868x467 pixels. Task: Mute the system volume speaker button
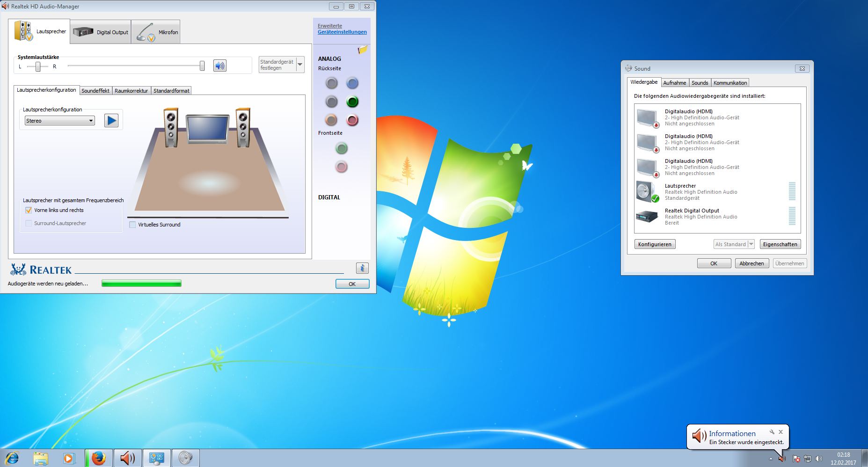[x=220, y=66]
